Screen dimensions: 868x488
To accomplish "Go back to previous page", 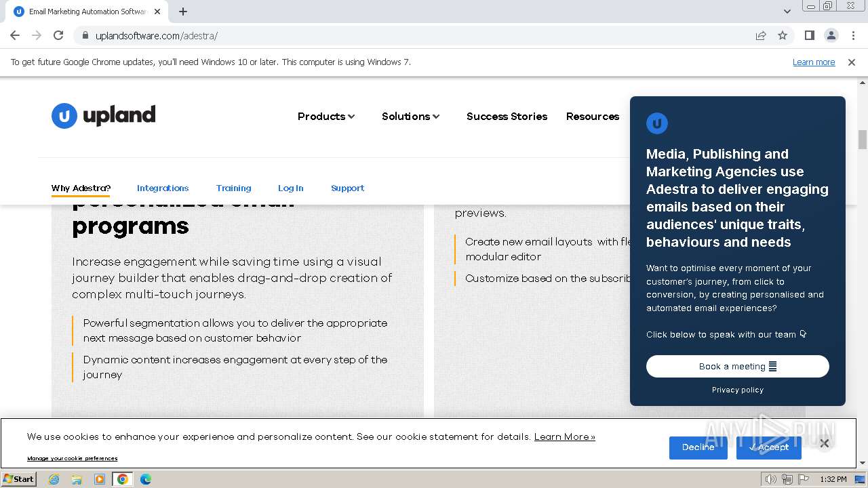I will [15, 35].
